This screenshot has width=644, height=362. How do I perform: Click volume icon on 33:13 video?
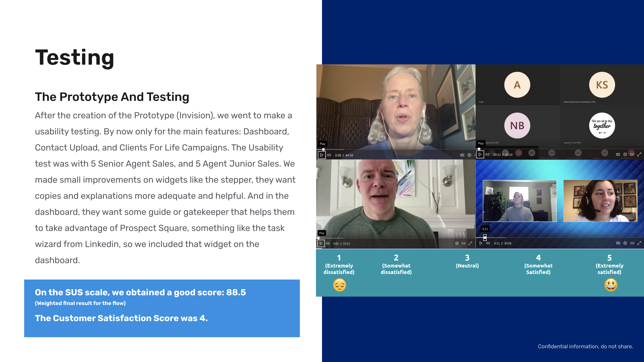point(328,243)
